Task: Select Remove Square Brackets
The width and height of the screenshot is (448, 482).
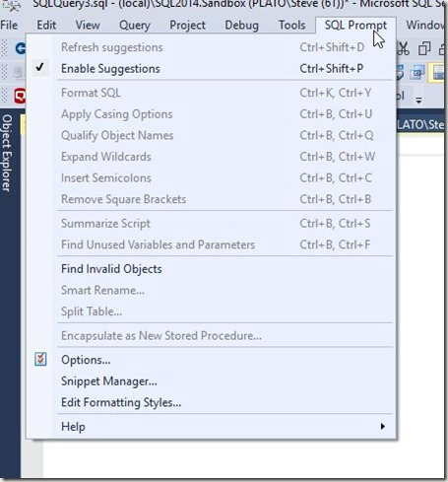Action: pyautogui.click(x=211, y=199)
